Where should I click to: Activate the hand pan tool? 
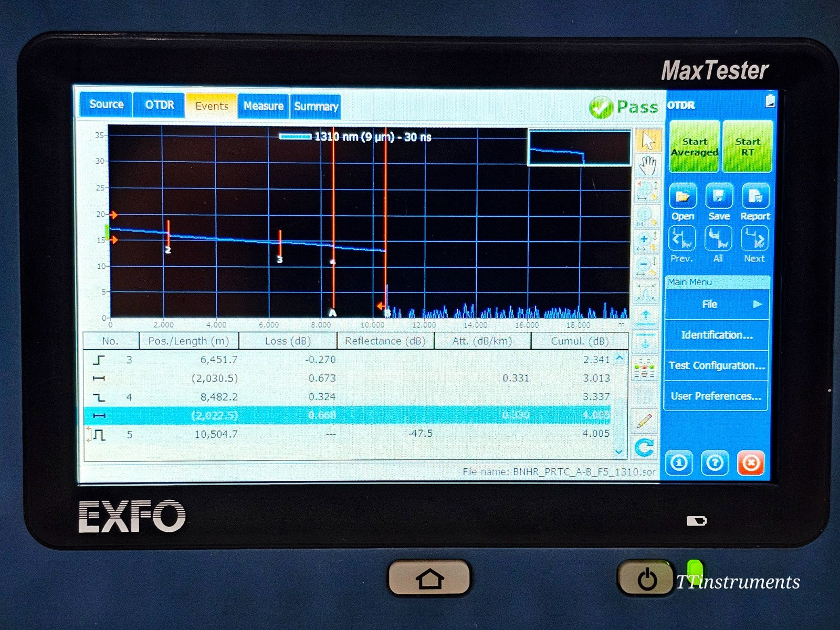648,166
